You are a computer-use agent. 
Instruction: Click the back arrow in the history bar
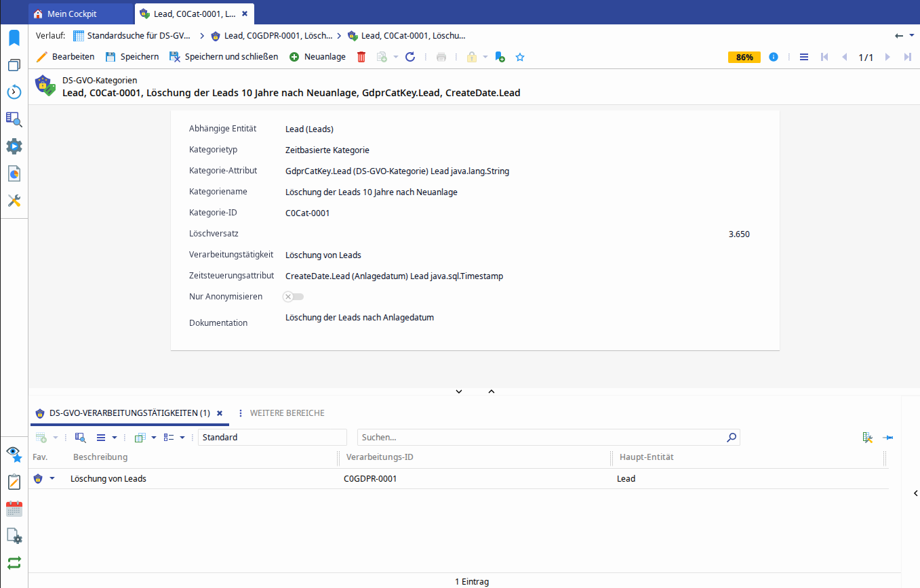tap(899, 35)
